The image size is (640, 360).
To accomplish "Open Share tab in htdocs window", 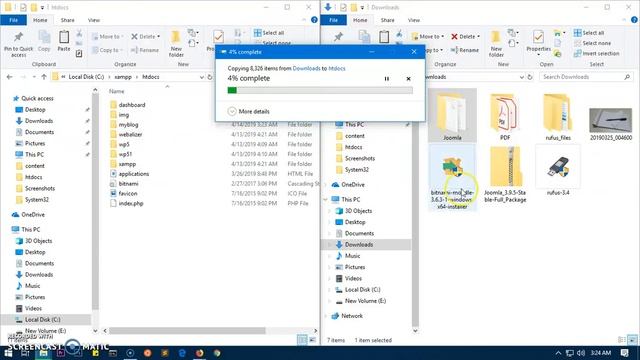I will pos(67,20).
